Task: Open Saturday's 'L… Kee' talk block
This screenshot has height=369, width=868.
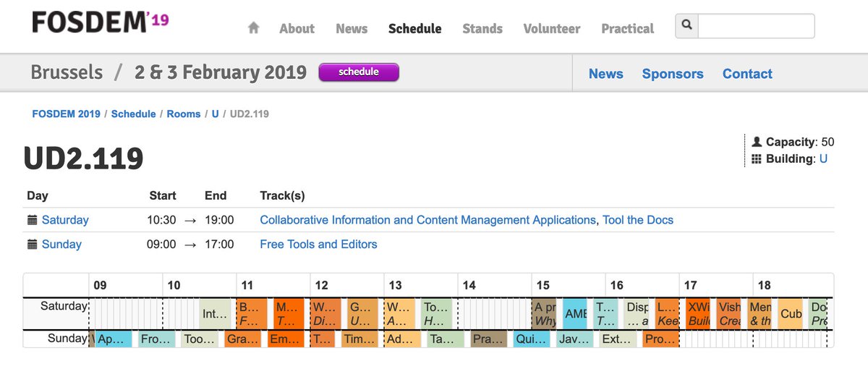Action: pyautogui.click(x=667, y=314)
